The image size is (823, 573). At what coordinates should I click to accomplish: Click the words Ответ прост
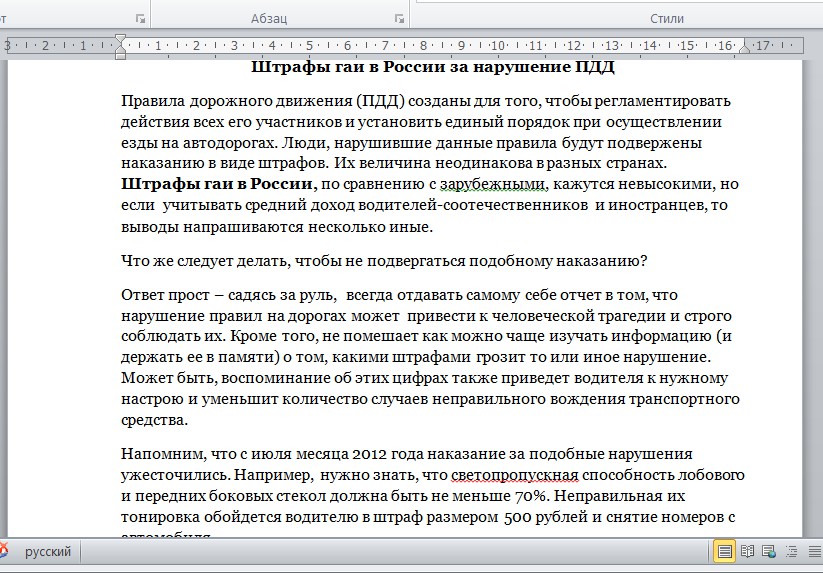pos(165,295)
